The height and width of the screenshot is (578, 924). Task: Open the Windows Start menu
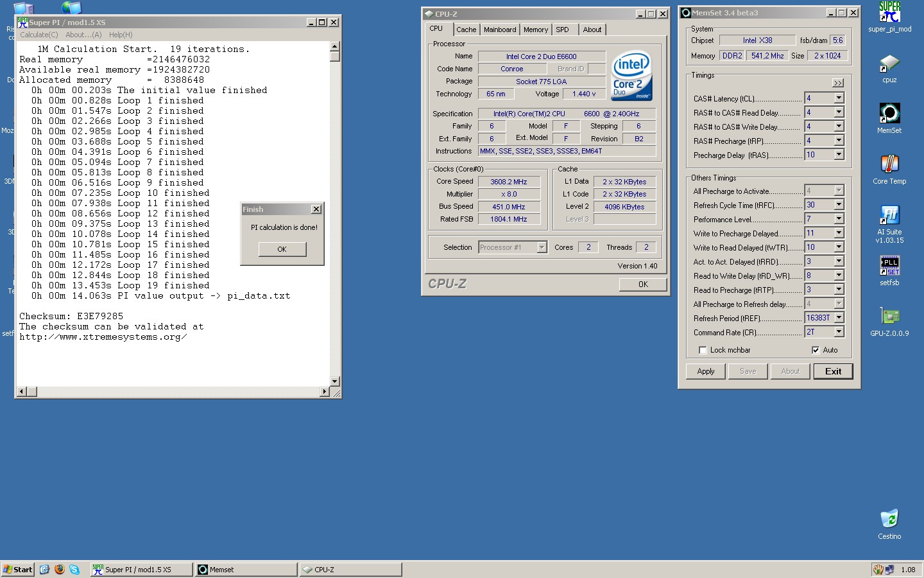point(17,569)
